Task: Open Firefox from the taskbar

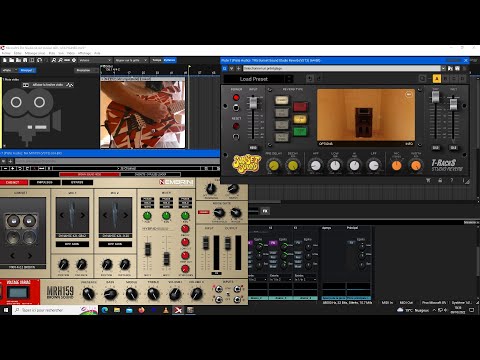Action: 141,310
